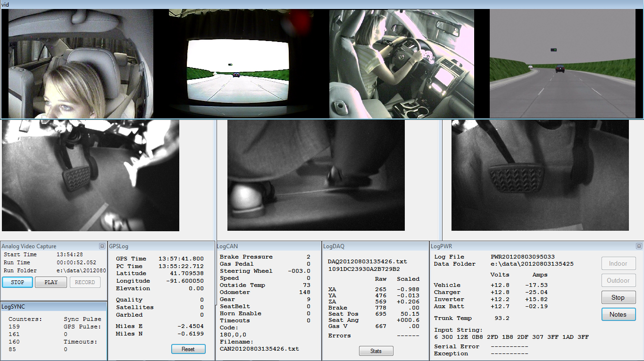The width and height of the screenshot is (644, 361).
Task: Click the RECORD button
Action: pos(85,282)
